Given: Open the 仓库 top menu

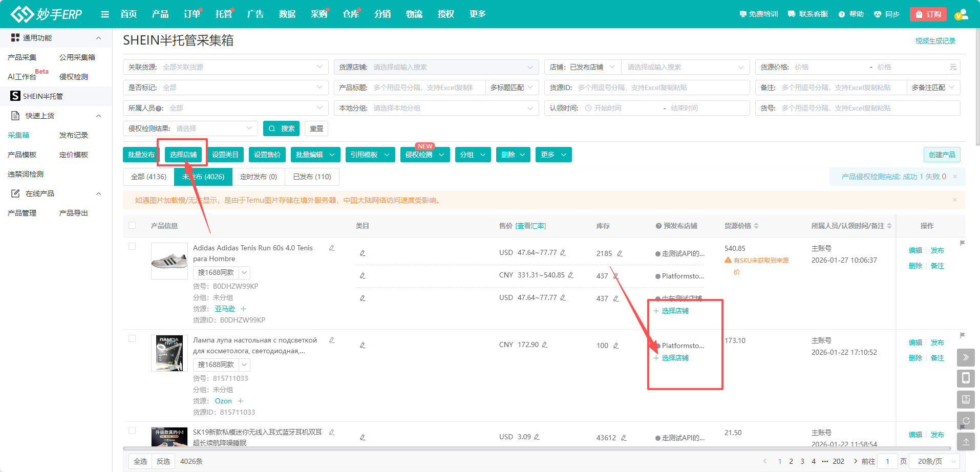Looking at the screenshot, I should [350, 14].
